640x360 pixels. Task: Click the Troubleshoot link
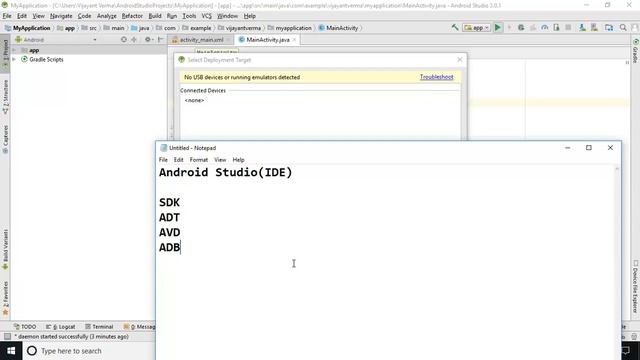click(436, 77)
